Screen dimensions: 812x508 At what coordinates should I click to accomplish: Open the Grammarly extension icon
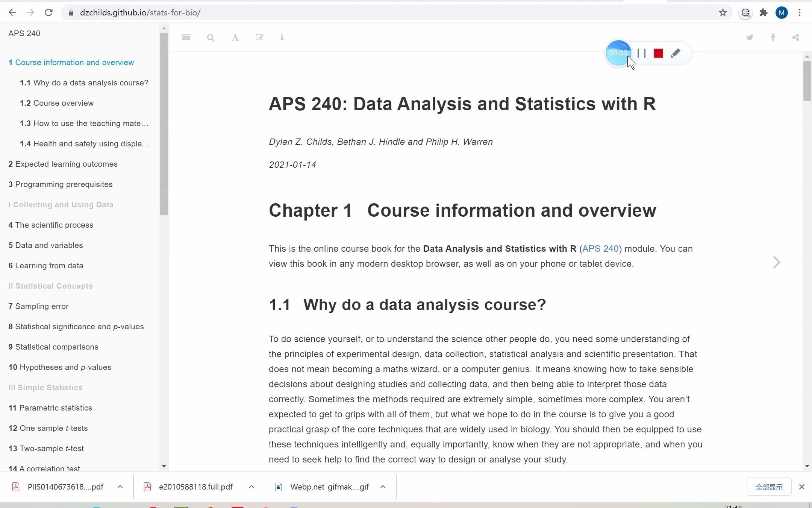point(745,13)
